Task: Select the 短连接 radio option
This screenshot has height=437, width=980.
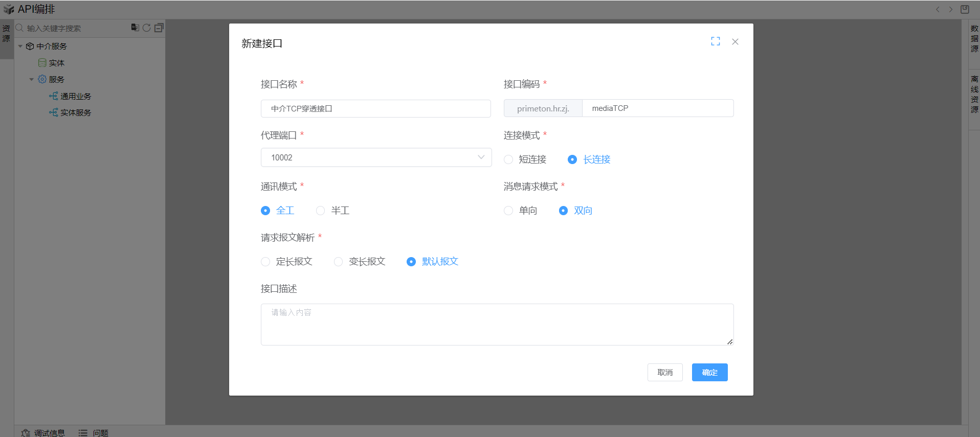Action: tap(508, 159)
